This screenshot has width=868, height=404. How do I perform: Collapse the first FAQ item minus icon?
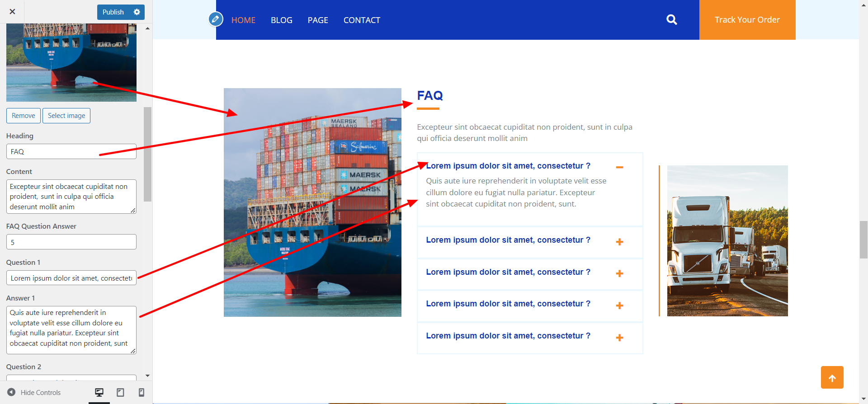[x=619, y=167]
